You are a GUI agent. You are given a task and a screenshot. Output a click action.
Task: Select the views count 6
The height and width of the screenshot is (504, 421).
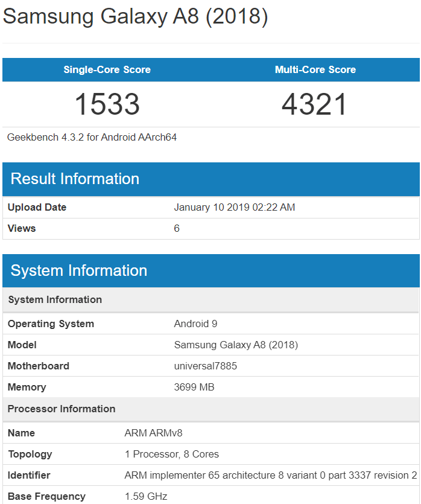click(x=177, y=229)
